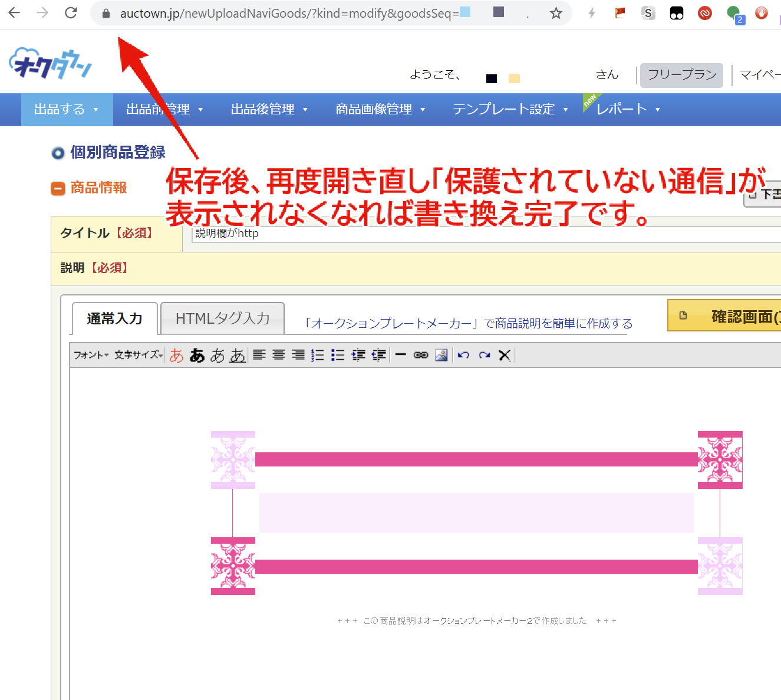Open the レポート menu

(x=628, y=109)
